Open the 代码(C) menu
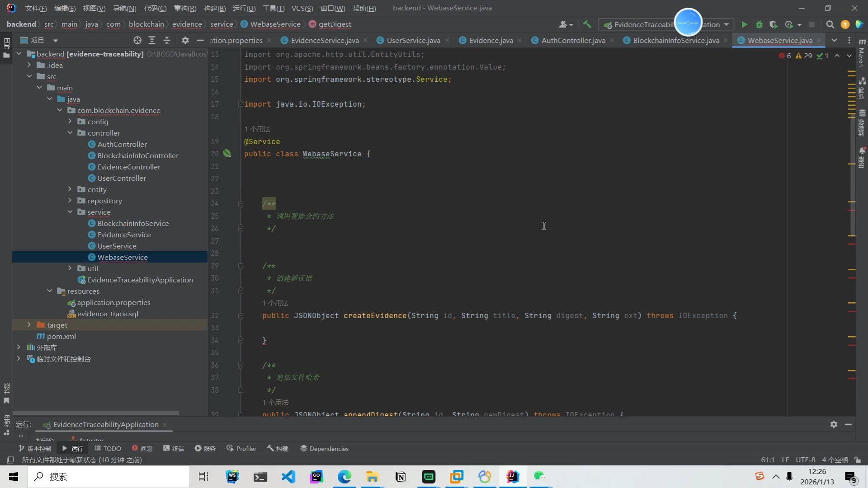The height and width of the screenshot is (488, 868). (155, 8)
